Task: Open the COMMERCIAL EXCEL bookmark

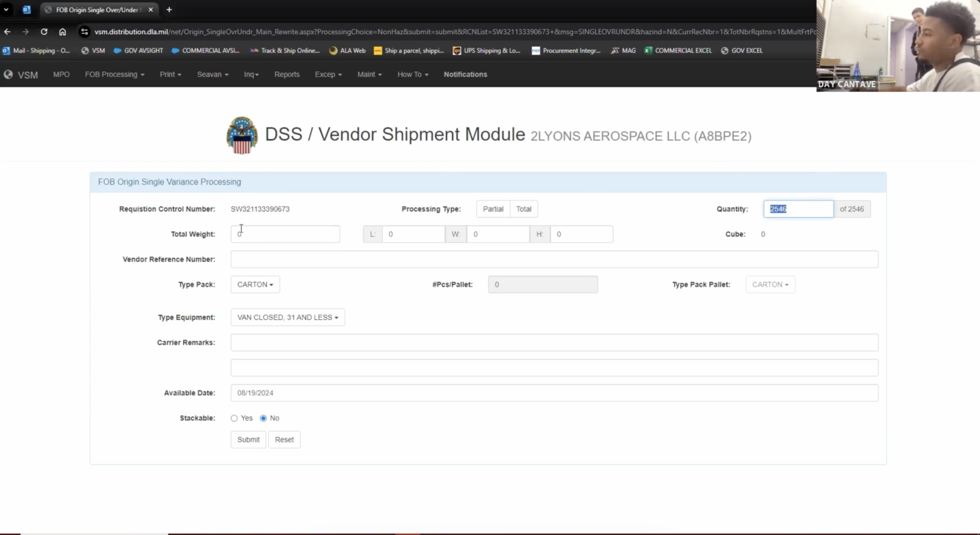Action: (x=678, y=50)
